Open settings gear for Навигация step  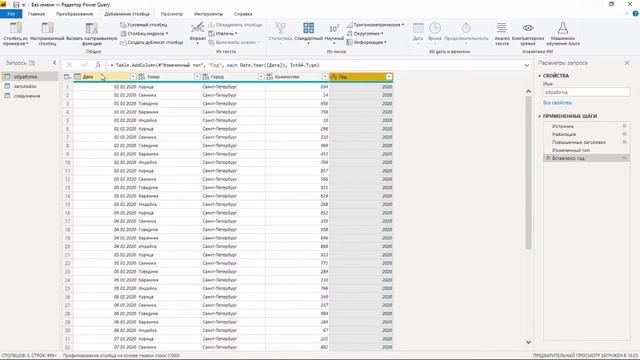pos(624,134)
